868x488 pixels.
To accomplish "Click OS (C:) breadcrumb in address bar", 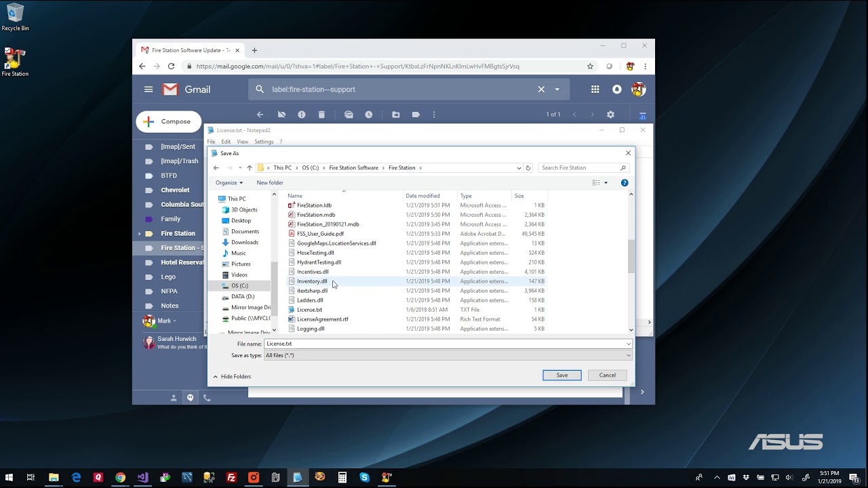I will click(x=310, y=168).
